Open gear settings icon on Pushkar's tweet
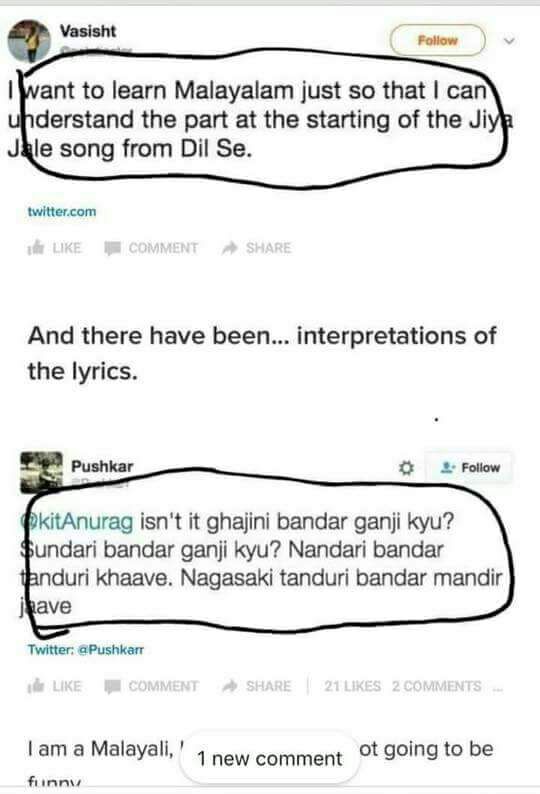Screen dimensions: 540x794 [406, 467]
